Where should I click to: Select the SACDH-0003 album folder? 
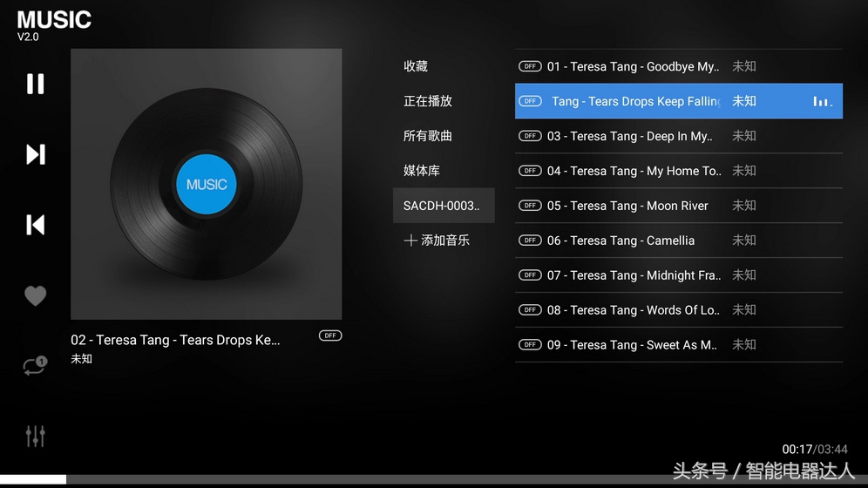444,206
